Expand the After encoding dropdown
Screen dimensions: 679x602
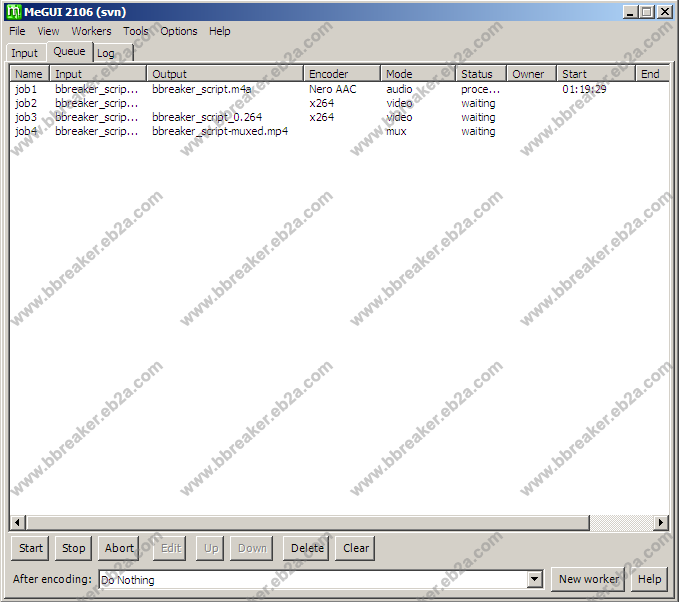pos(534,579)
